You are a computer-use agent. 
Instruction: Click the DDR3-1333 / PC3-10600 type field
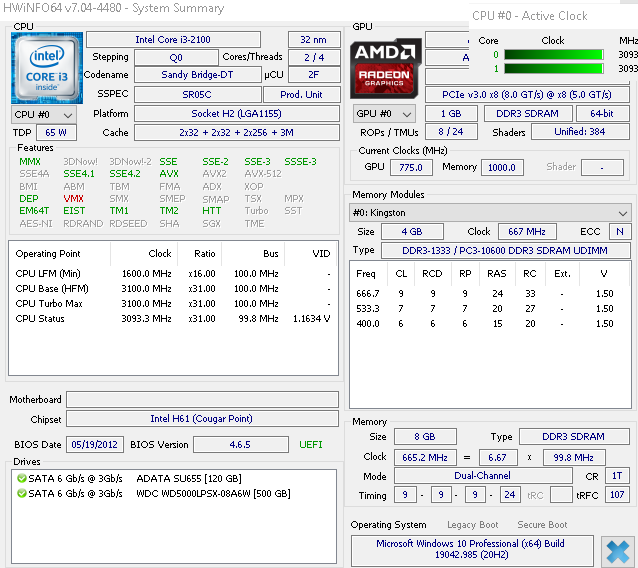(x=505, y=250)
